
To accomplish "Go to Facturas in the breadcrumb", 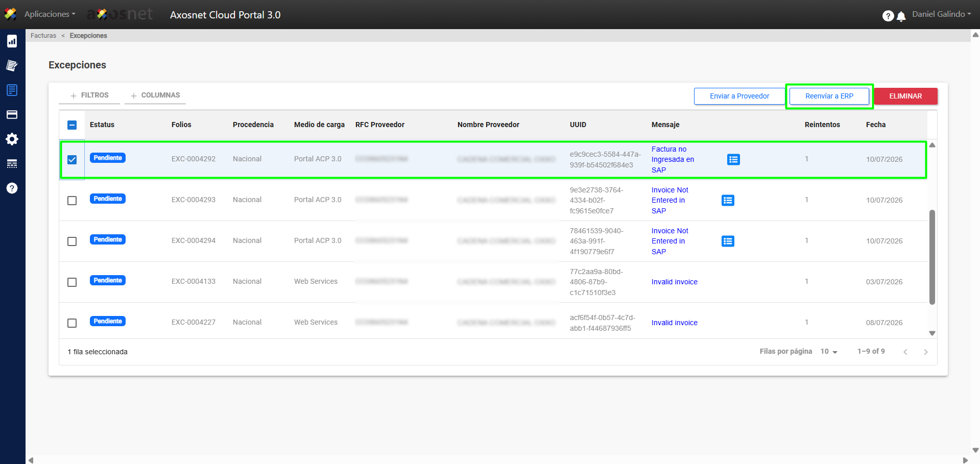I will coord(43,36).
